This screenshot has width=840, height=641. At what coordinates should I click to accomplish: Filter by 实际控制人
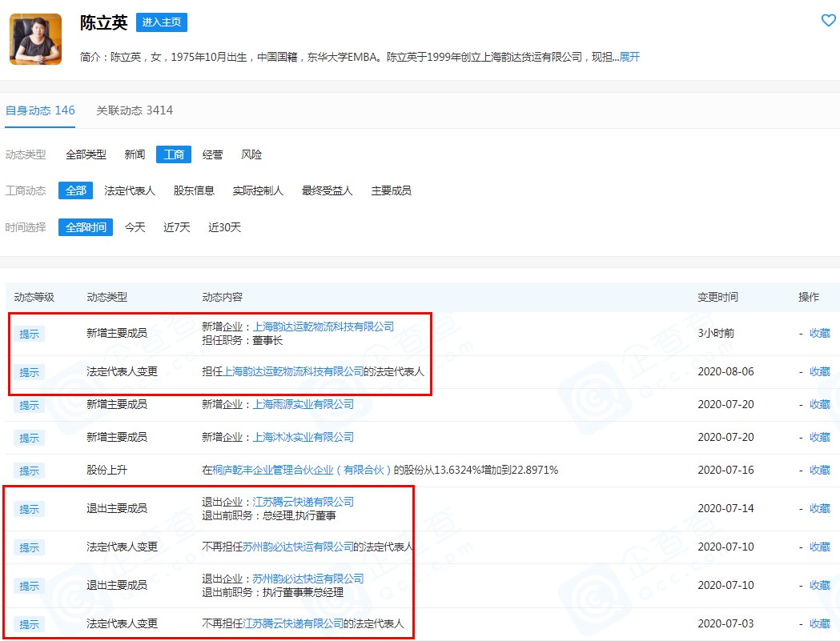[x=258, y=190]
